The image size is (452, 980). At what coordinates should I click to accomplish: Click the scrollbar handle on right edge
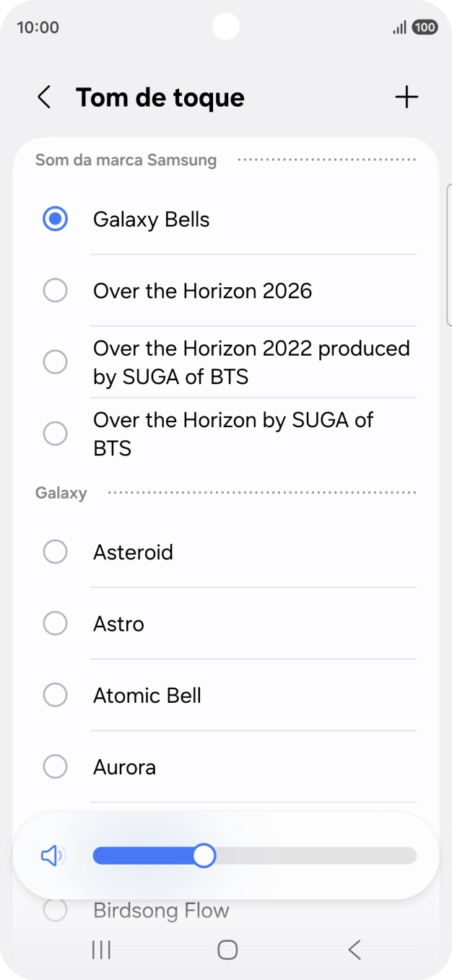click(x=449, y=254)
